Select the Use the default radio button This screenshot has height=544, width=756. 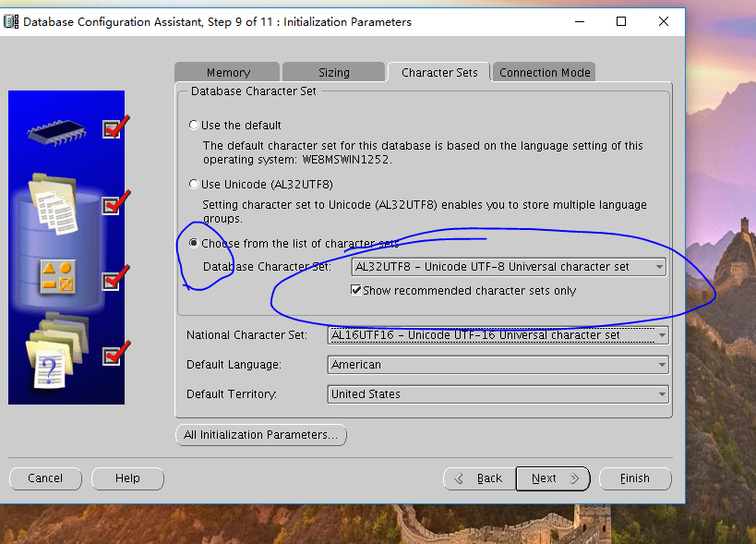tap(194, 126)
